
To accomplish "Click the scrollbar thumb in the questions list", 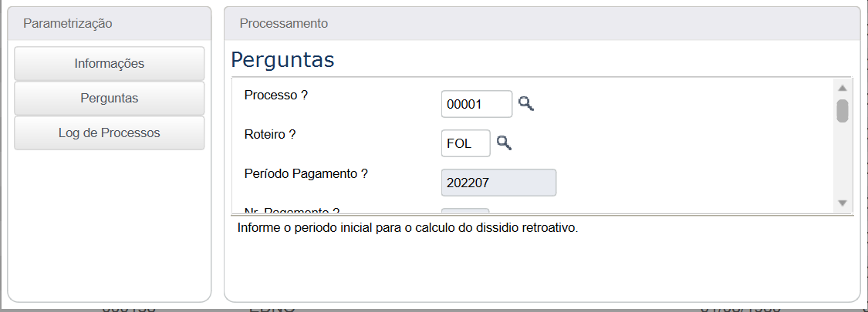I will [842, 111].
